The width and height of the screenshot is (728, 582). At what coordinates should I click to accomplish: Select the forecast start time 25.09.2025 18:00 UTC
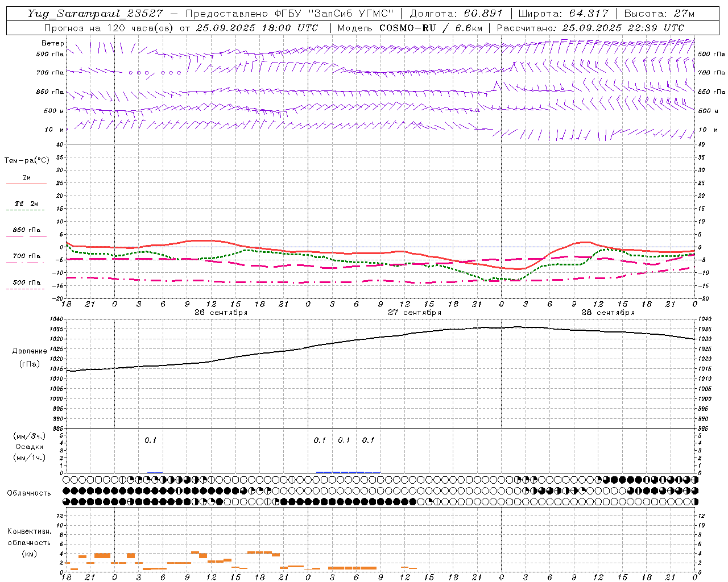(257, 28)
